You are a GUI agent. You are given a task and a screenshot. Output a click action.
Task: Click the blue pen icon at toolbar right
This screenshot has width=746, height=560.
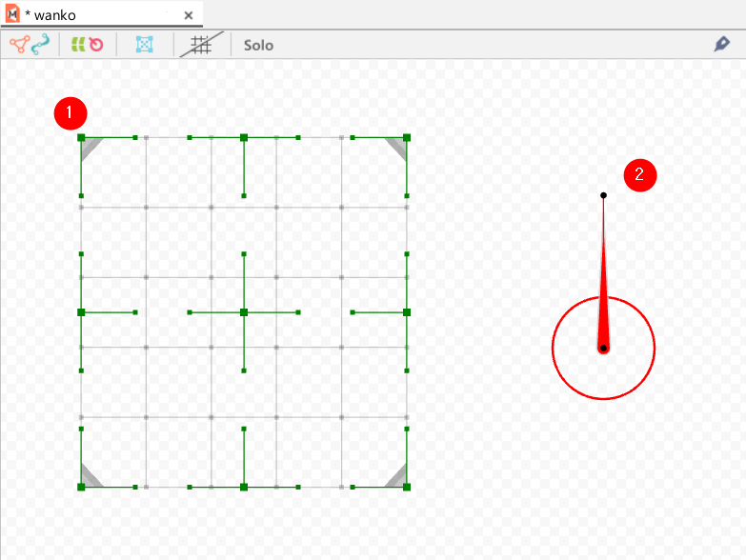tap(722, 44)
